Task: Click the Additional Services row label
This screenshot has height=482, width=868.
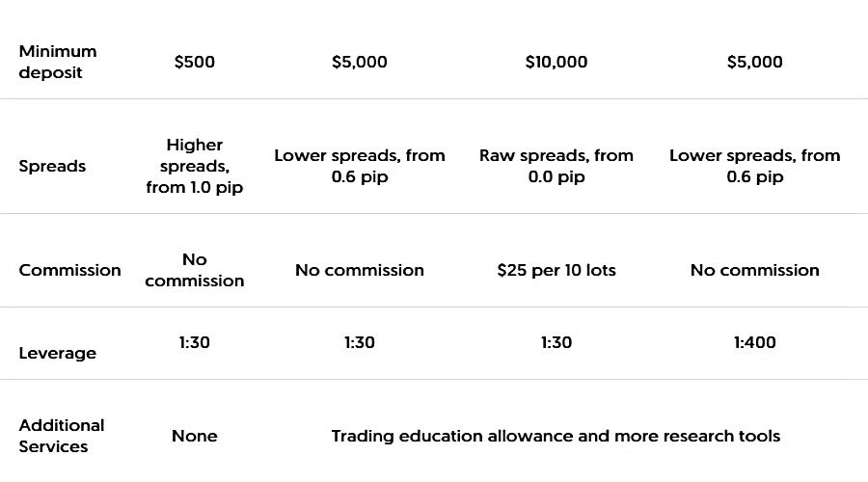Action: (x=62, y=436)
